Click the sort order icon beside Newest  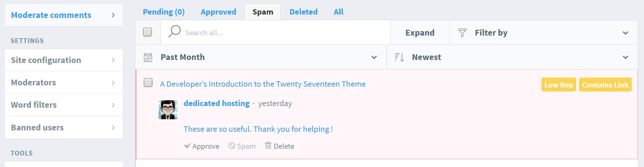click(x=399, y=57)
